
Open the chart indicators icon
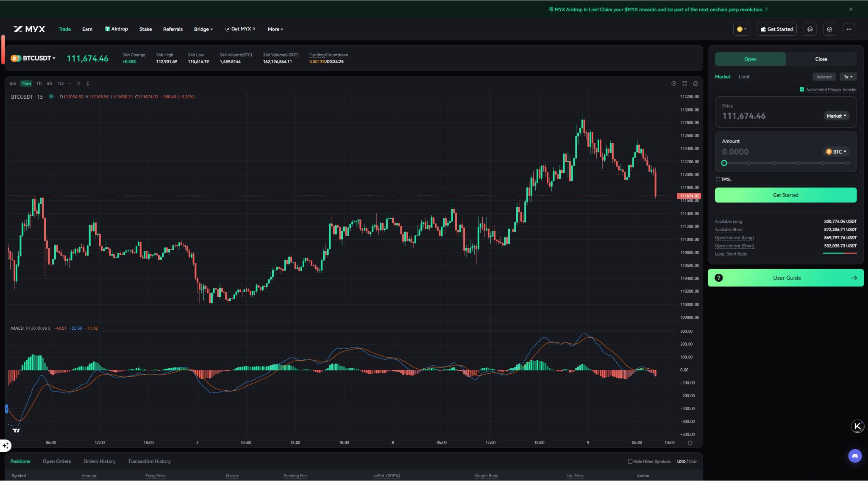(88, 83)
